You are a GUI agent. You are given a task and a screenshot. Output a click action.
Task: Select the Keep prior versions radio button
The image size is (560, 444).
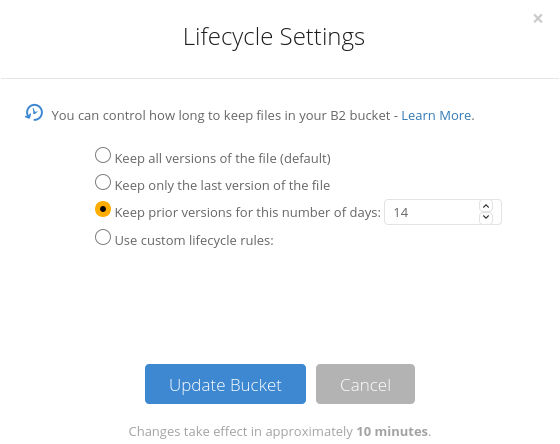pyautogui.click(x=103, y=209)
